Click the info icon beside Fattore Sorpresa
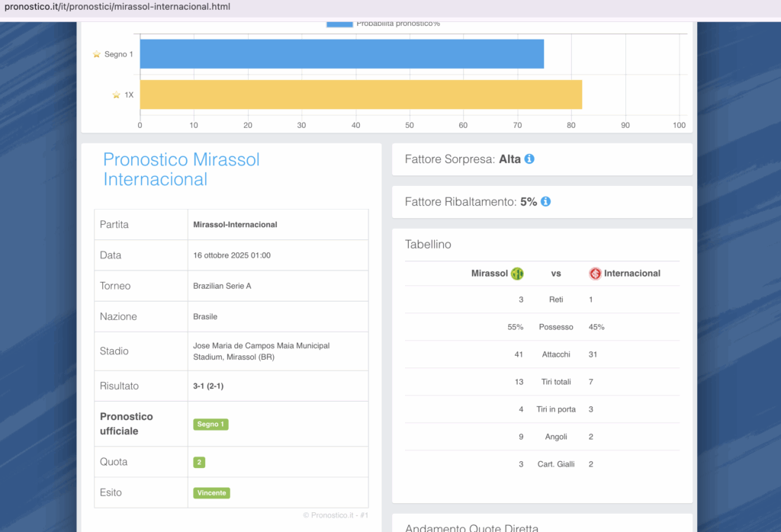Image resolution: width=781 pixels, height=532 pixels. 529,159
